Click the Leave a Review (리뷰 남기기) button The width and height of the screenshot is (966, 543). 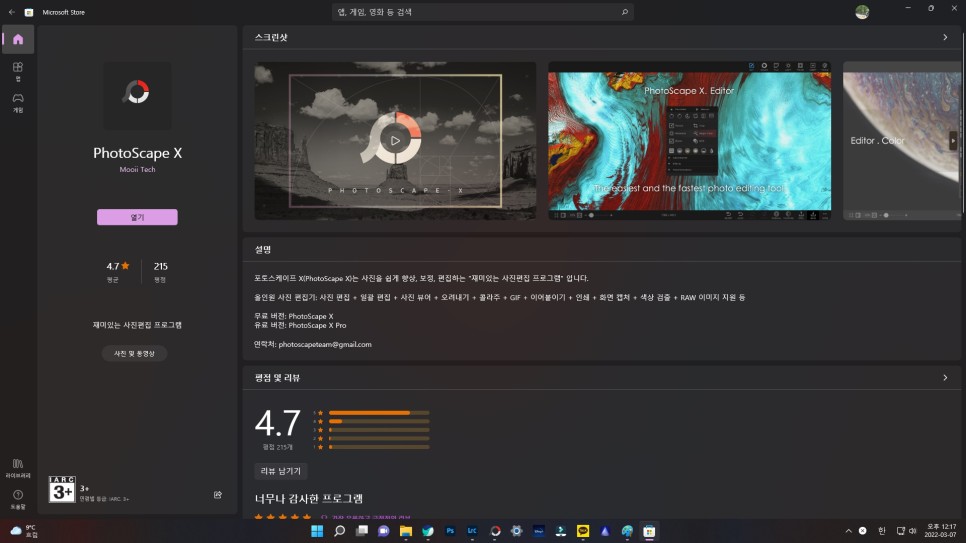coord(280,471)
